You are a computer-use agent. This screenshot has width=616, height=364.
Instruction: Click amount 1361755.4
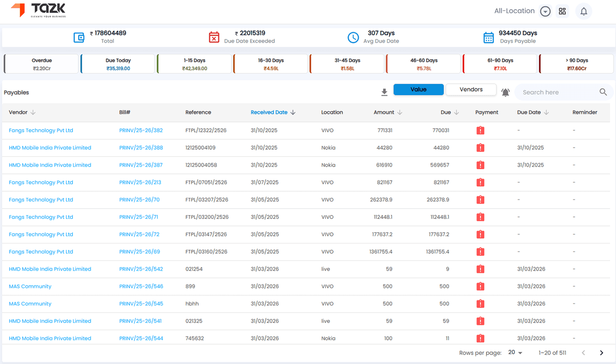381,252
